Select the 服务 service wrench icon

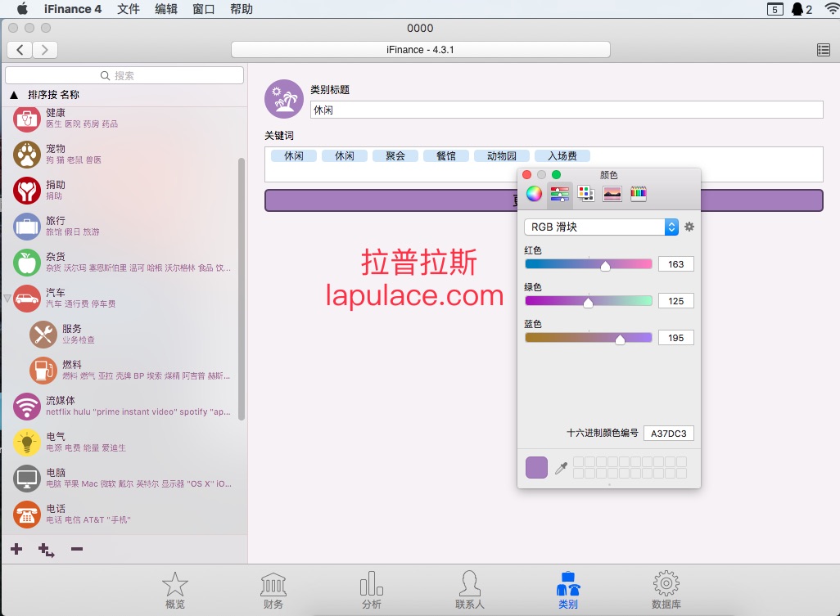pos(43,335)
